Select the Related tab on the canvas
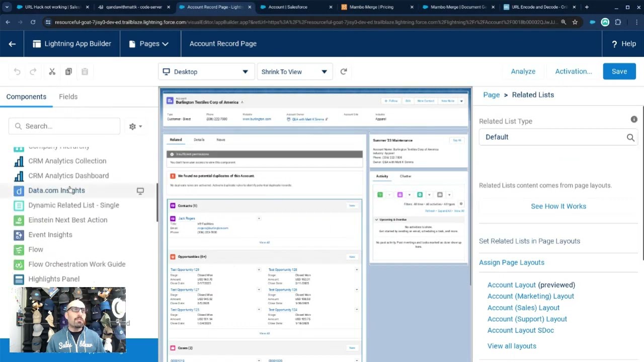 [x=176, y=140]
